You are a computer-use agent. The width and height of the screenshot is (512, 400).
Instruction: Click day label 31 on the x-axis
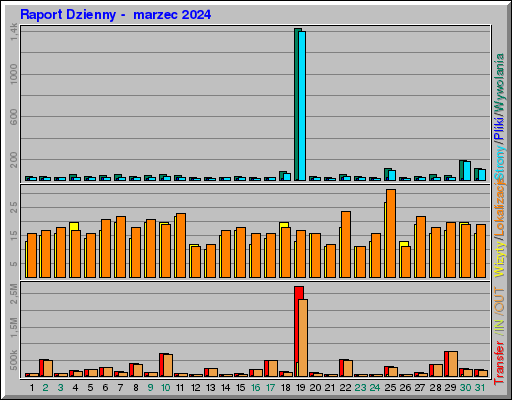480,388
